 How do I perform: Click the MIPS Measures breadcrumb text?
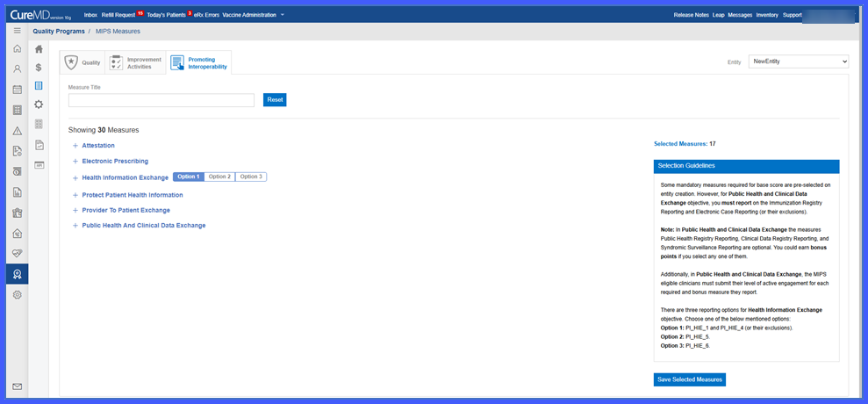118,31
